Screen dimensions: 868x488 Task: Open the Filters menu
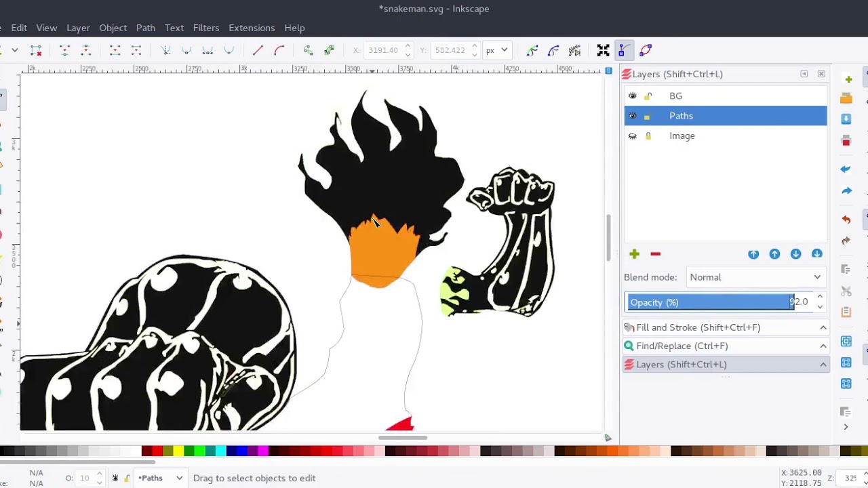tap(206, 28)
